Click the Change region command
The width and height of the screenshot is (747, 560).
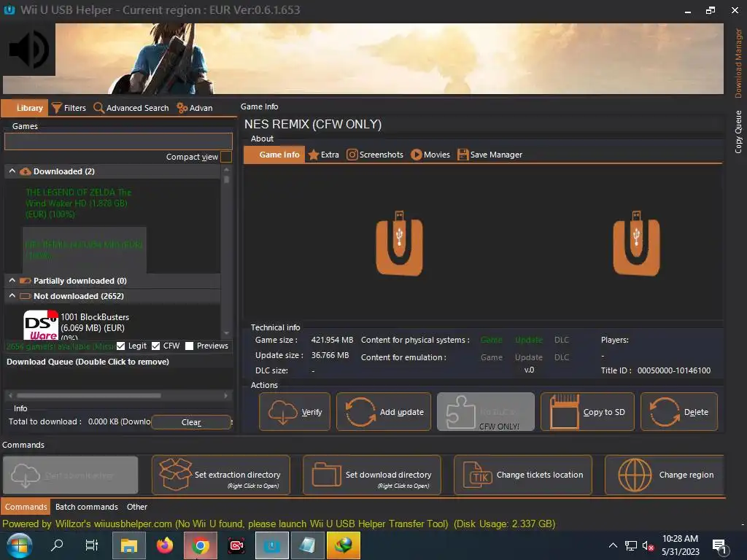665,475
